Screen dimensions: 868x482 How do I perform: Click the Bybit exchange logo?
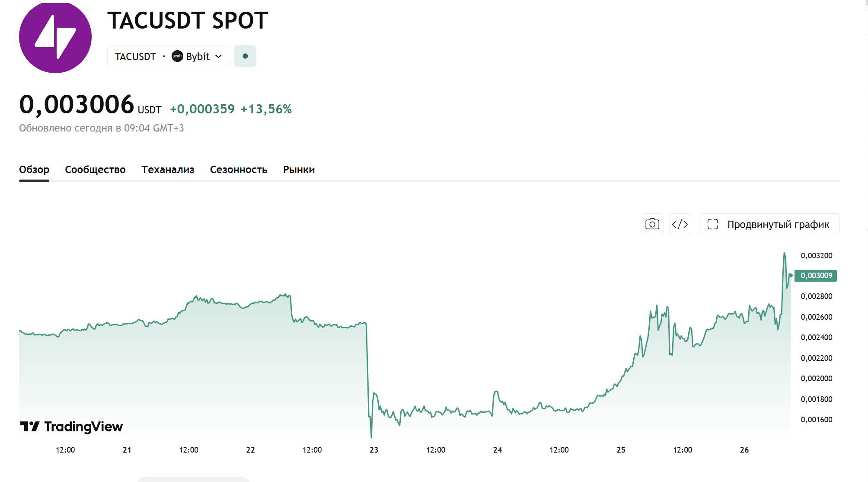coord(177,56)
